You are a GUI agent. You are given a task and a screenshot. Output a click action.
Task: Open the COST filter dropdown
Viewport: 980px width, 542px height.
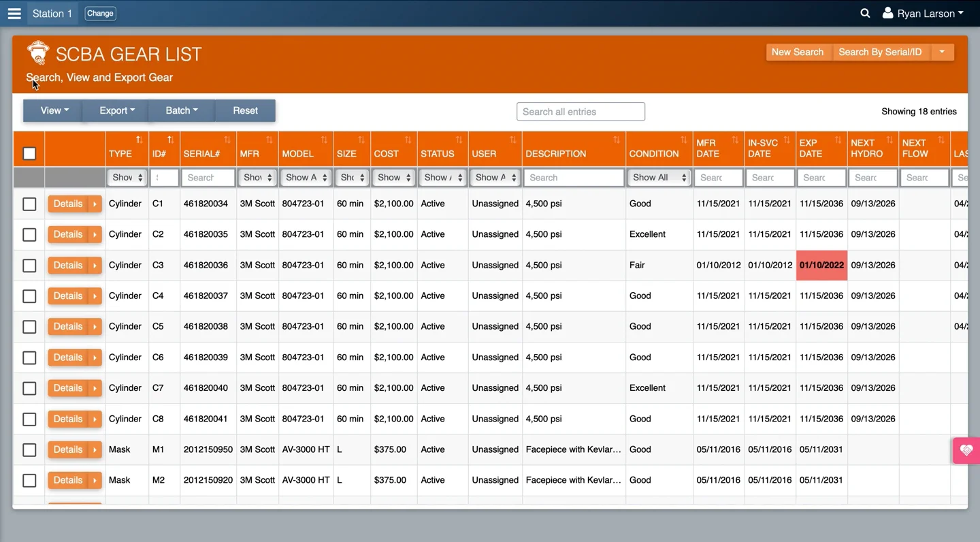tap(394, 178)
